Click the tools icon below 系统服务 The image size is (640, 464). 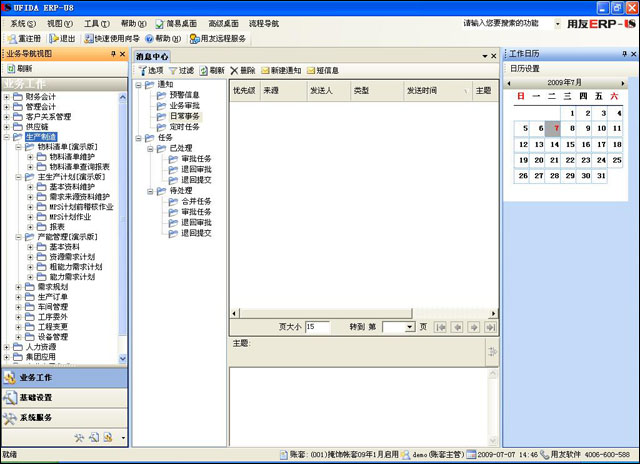click(79, 437)
